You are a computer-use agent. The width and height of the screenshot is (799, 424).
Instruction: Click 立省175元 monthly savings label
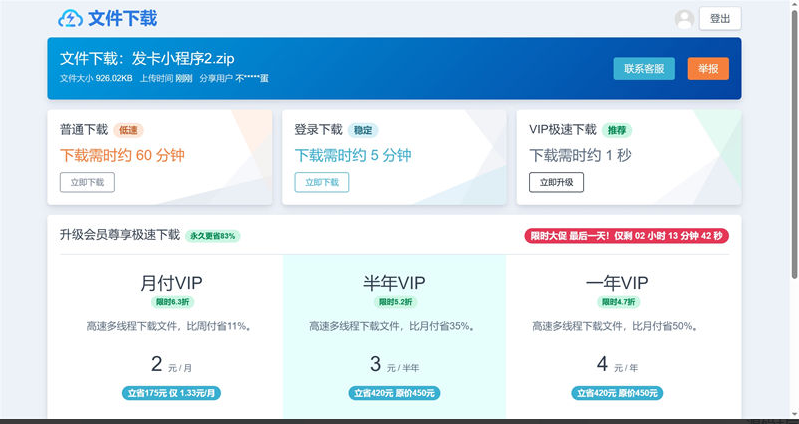click(x=172, y=393)
